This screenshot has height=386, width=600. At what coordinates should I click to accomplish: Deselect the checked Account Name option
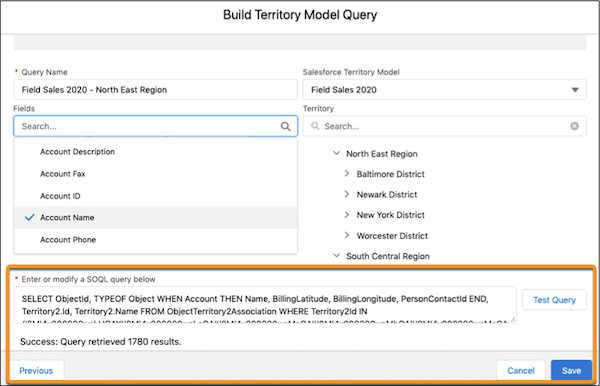point(156,217)
